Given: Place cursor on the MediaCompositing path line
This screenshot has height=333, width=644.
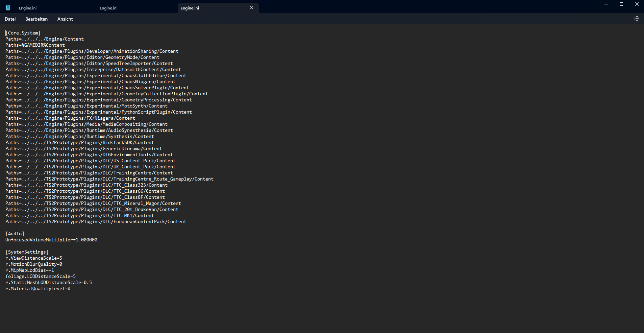Looking at the screenshot, I should (86, 124).
